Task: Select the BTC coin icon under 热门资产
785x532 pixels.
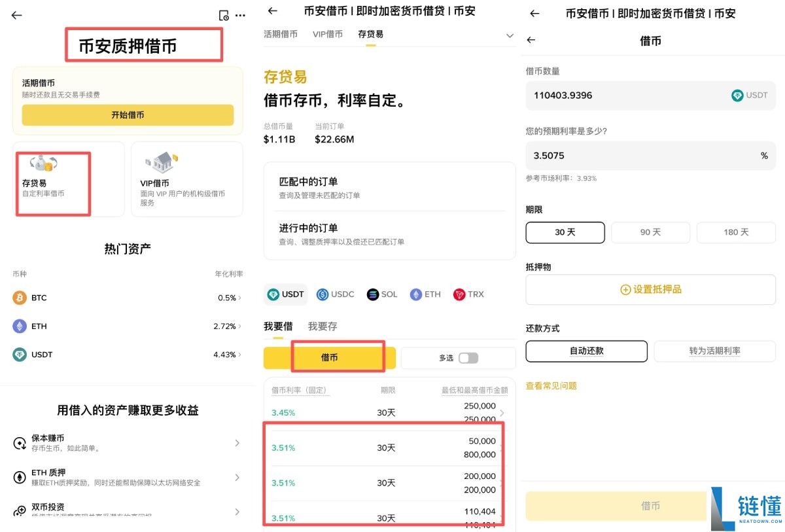Action: (x=21, y=297)
